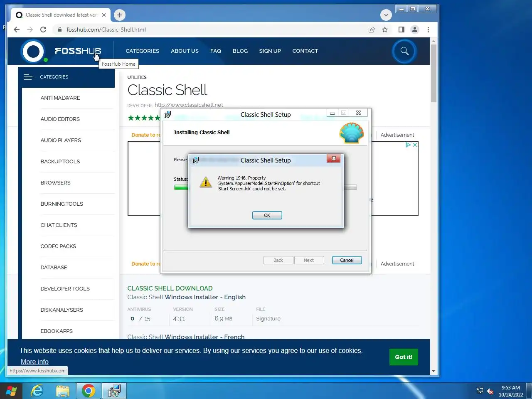This screenshot has height=399, width=532.
Task: Click the categories hamburger lines icon
Action: [29, 77]
